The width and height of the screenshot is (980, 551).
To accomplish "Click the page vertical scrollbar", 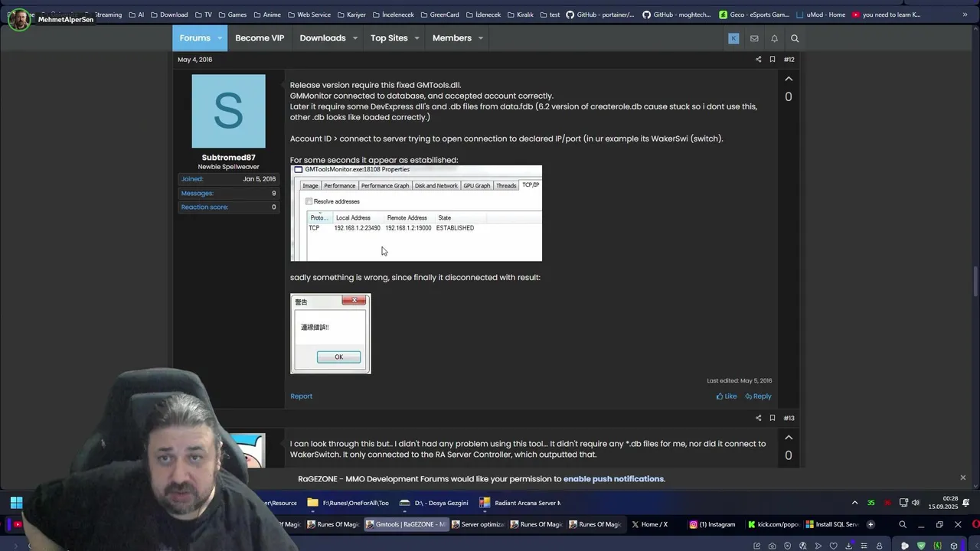I will 975,282.
